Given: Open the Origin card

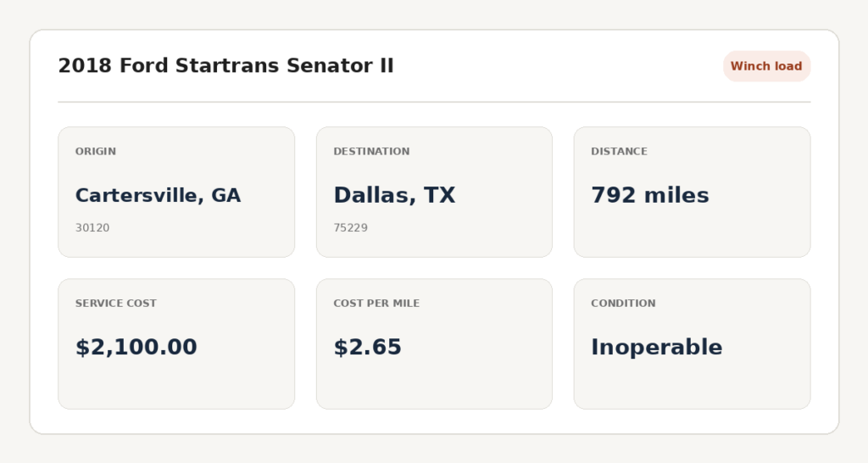Looking at the screenshot, I should click(176, 192).
